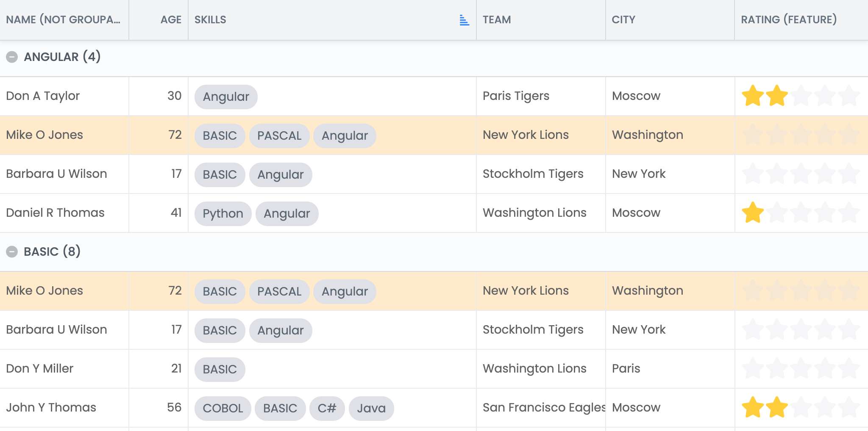Click Stockholm Tigers in BASIC group
This screenshot has width=868, height=431.
541,330
